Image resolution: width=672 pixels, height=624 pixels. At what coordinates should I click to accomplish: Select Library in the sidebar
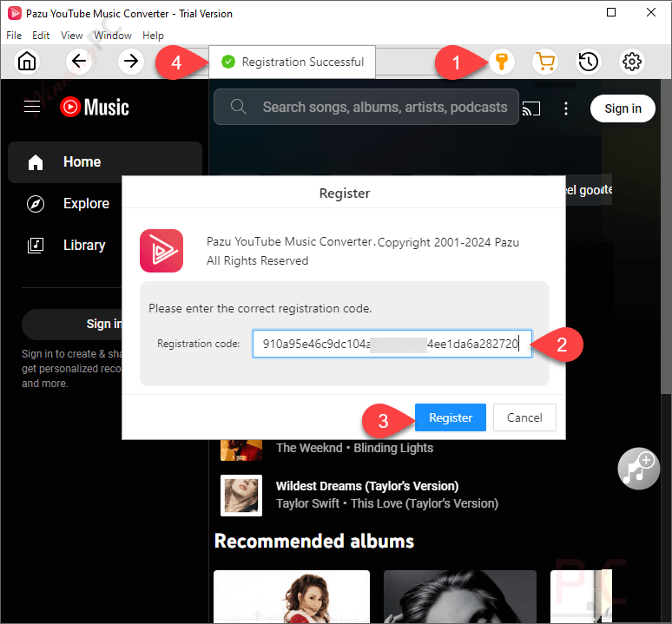click(x=67, y=245)
